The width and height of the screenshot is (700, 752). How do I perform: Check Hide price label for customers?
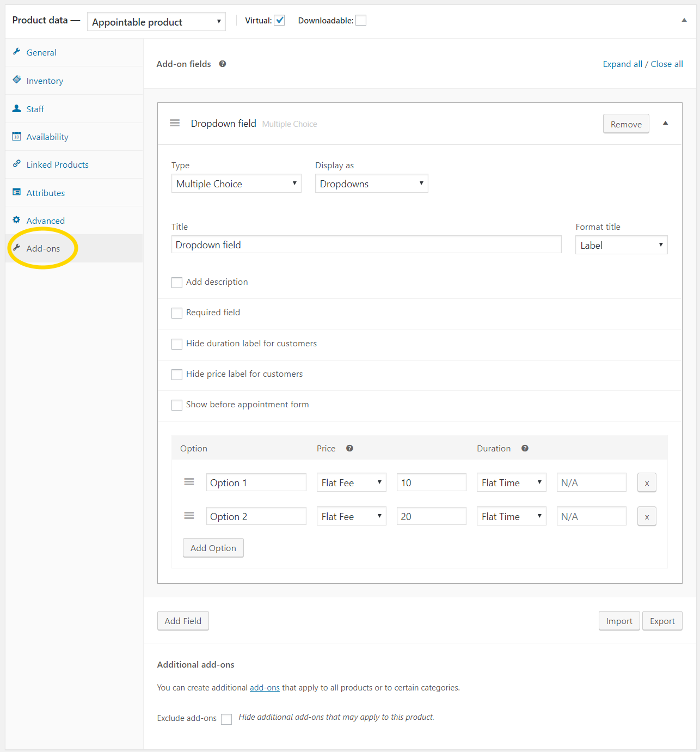pos(176,374)
